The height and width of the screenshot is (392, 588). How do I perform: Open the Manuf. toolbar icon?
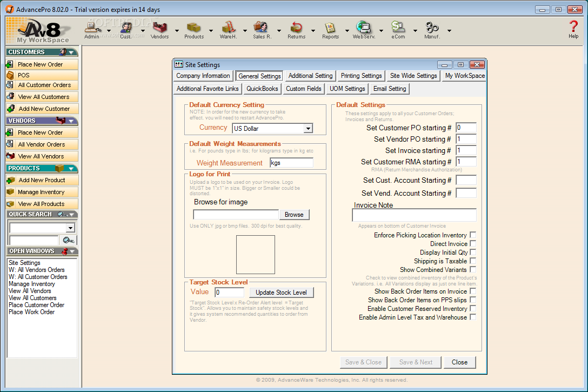(x=432, y=30)
